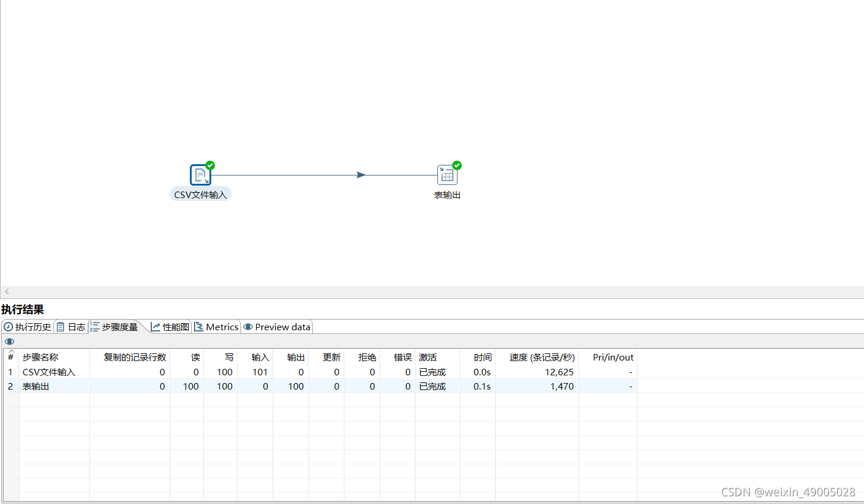Click the 输入 column header
The image size is (864, 504).
255,357
